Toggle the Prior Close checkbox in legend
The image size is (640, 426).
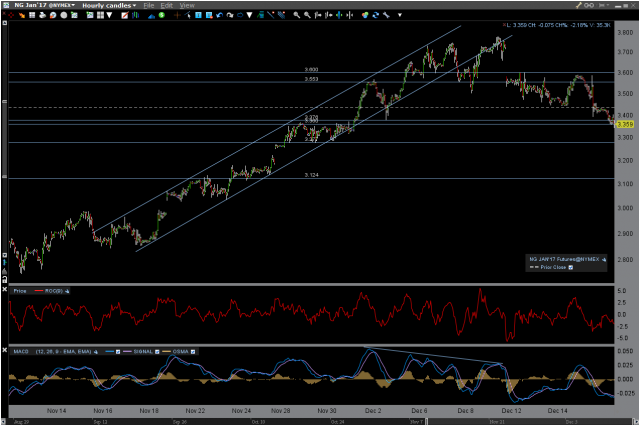[x=571, y=267]
